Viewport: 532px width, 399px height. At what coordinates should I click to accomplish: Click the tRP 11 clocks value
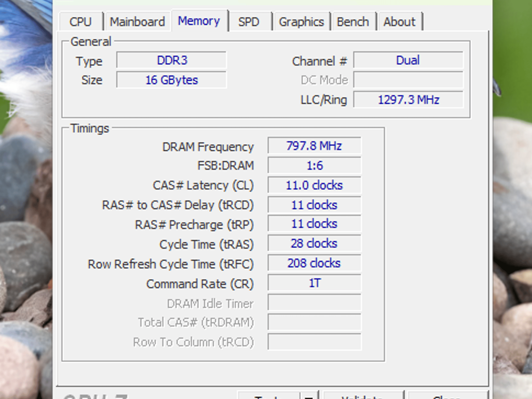314,224
